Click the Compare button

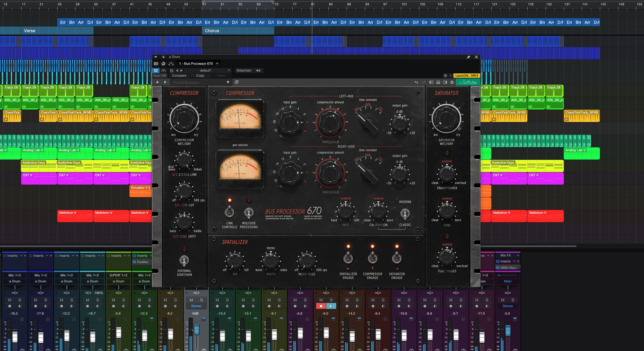point(179,76)
